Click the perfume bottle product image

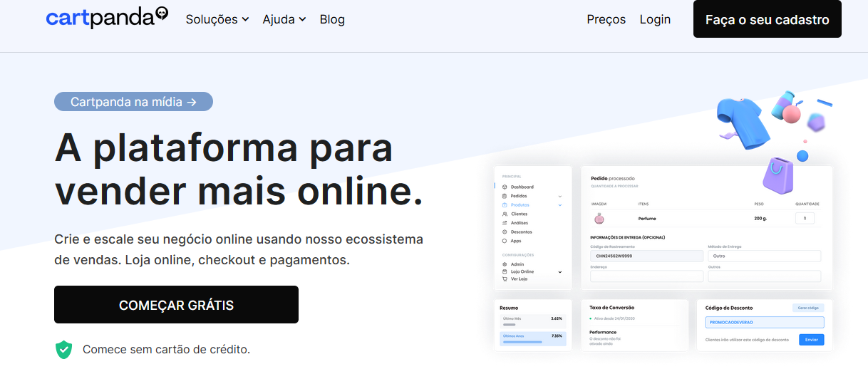599,218
